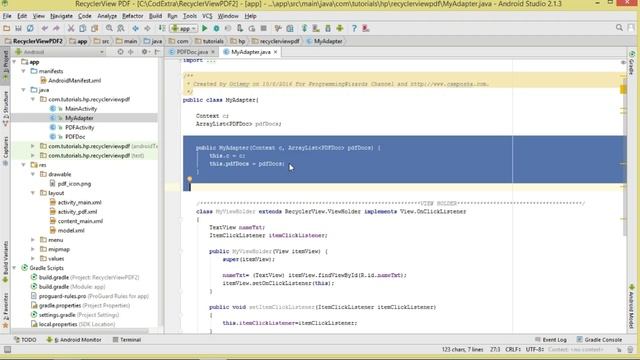Click the Stop square toolbar icon
This screenshot has height=360, width=640.
264,28
